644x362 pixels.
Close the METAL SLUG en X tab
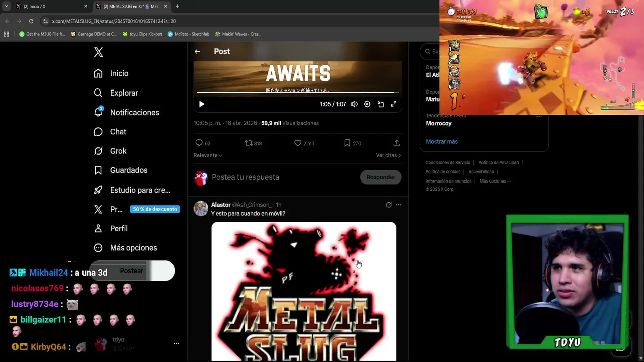pyautogui.click(x=165, y=6)
